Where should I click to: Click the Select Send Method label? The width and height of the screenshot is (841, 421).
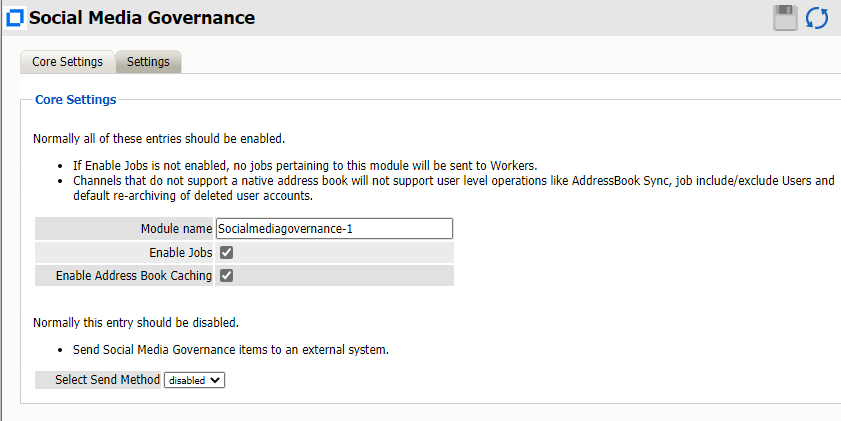click(x=108, y=380)
